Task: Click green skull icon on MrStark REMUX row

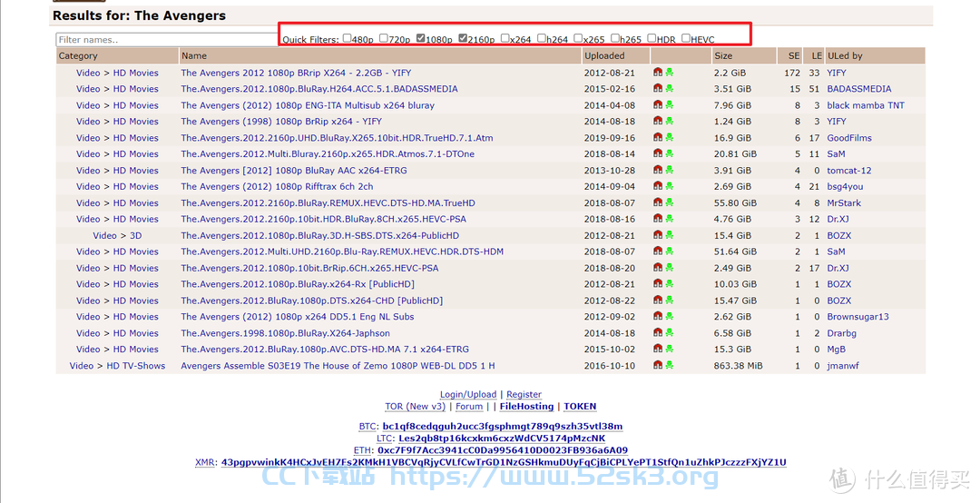Action: point(670,202)
